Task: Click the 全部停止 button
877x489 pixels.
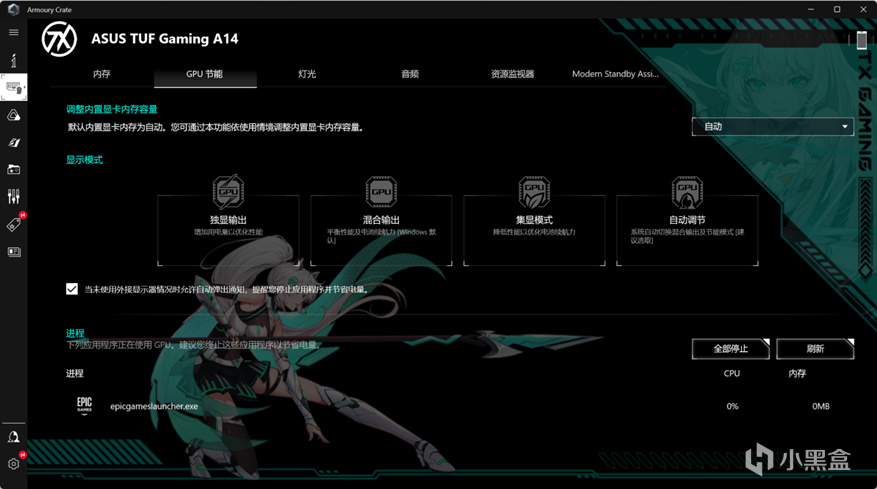Action: click(730, 349)
